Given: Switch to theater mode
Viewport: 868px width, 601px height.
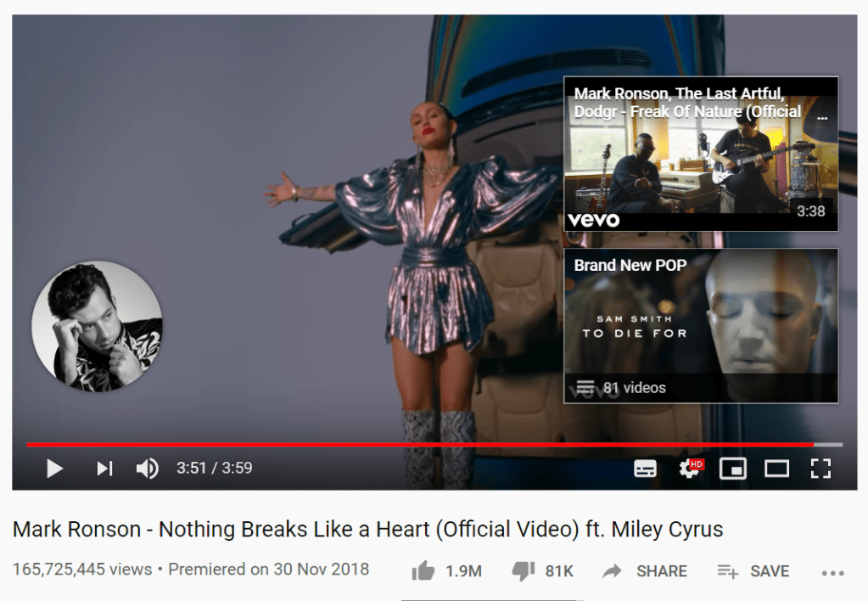Looking at the screenshot, I should pos(776,469).
